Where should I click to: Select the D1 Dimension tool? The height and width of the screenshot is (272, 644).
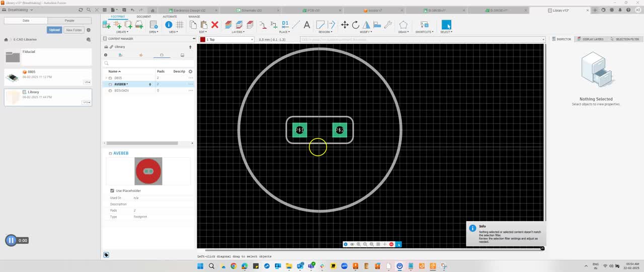[285, 24]
